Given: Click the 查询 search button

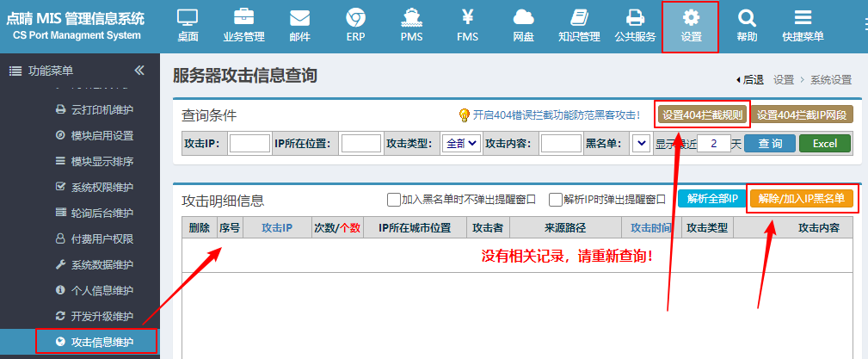Looking at the screenshot, I should point(769,144).
